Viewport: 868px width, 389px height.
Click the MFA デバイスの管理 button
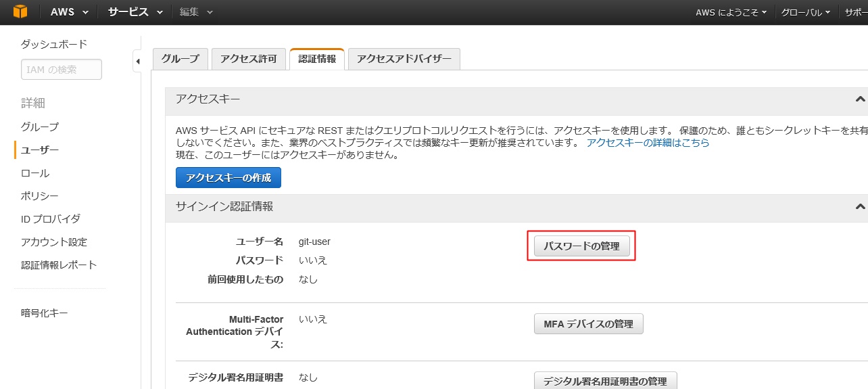(588, 324)
